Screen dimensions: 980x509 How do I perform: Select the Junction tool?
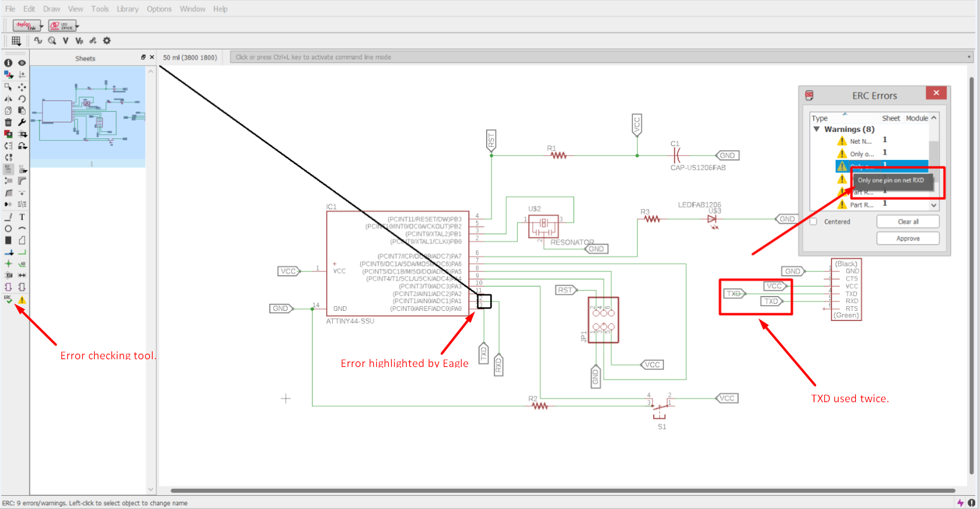point(8,263)
